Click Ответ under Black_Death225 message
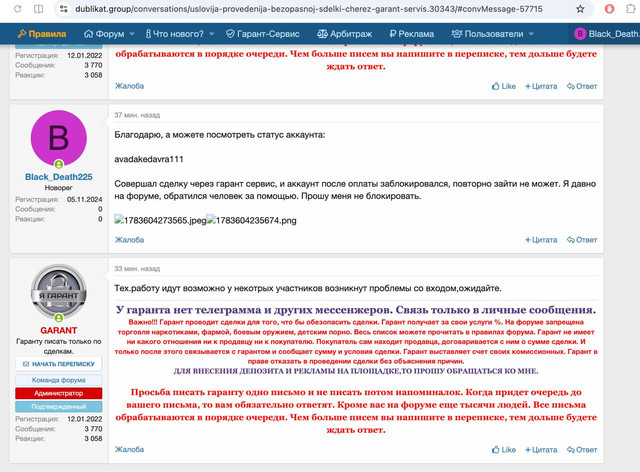Viewport: 640px width, 472px height. (582, 240)
